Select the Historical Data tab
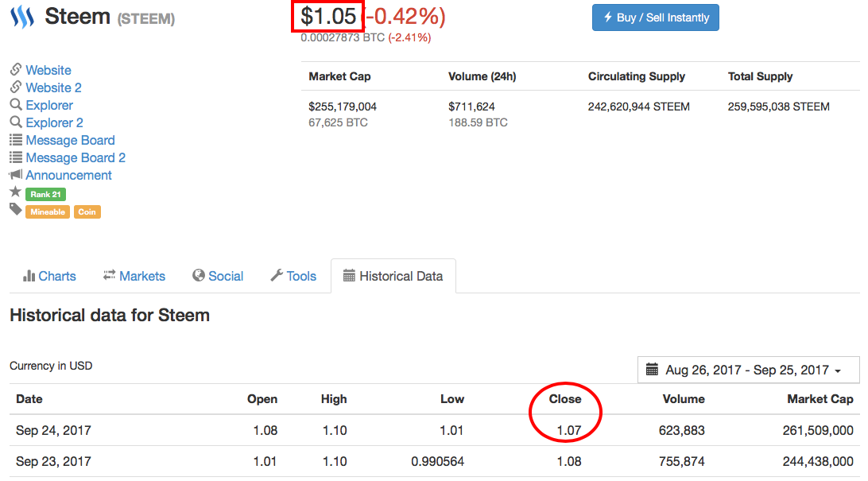Image resolution: width=868 pixels, height=481 pixels. (393, 276)
